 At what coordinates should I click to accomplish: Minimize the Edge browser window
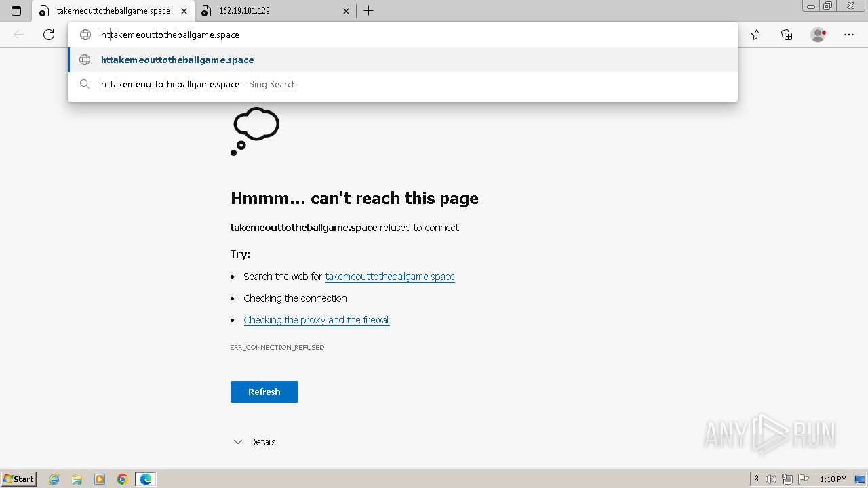coord(810,6)
